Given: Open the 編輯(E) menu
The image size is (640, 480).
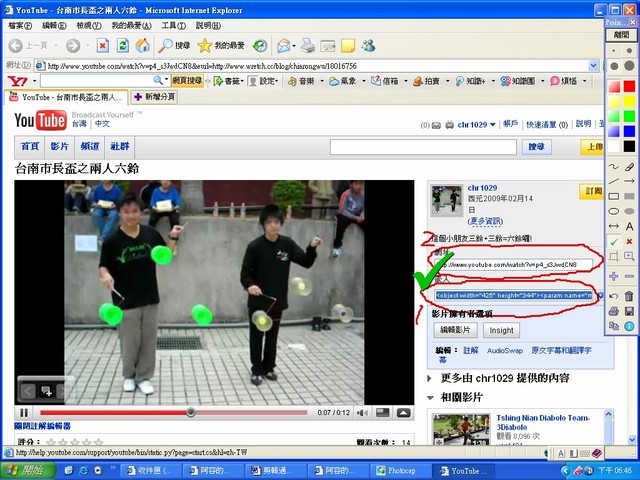Looking at the screenshot, I should click(54, 26).
